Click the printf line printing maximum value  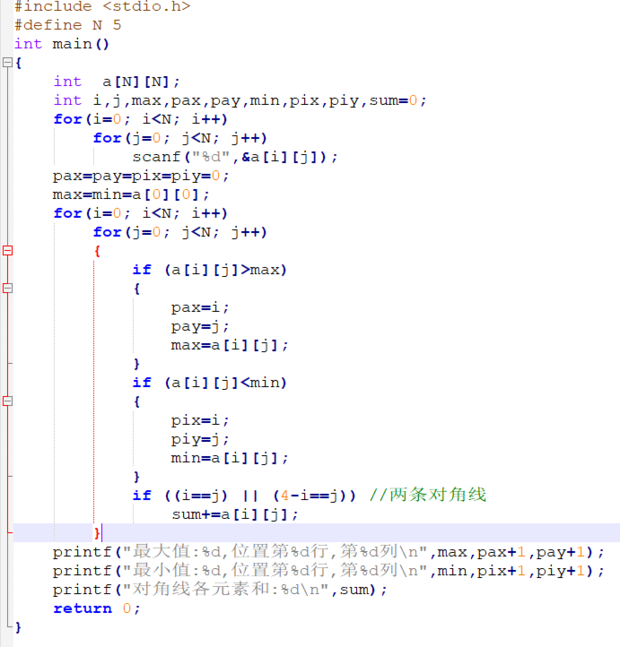328,552
